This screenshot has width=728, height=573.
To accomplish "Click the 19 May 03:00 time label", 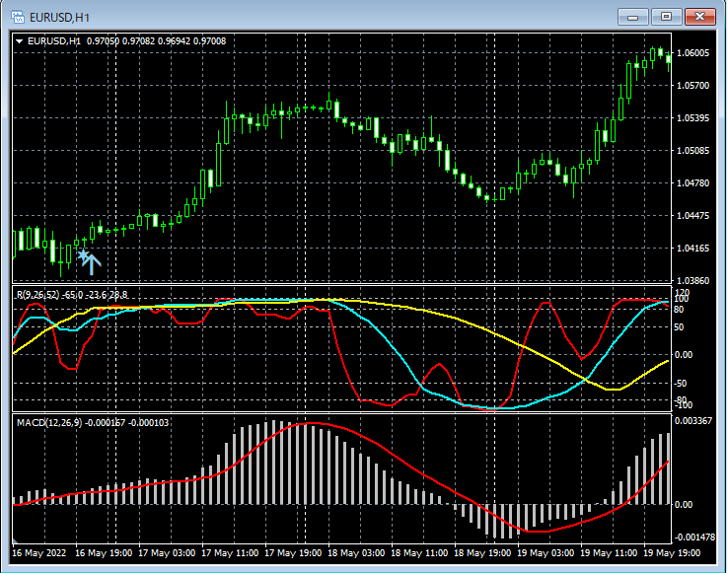I will pyautogui.click(x=546, y=553).
